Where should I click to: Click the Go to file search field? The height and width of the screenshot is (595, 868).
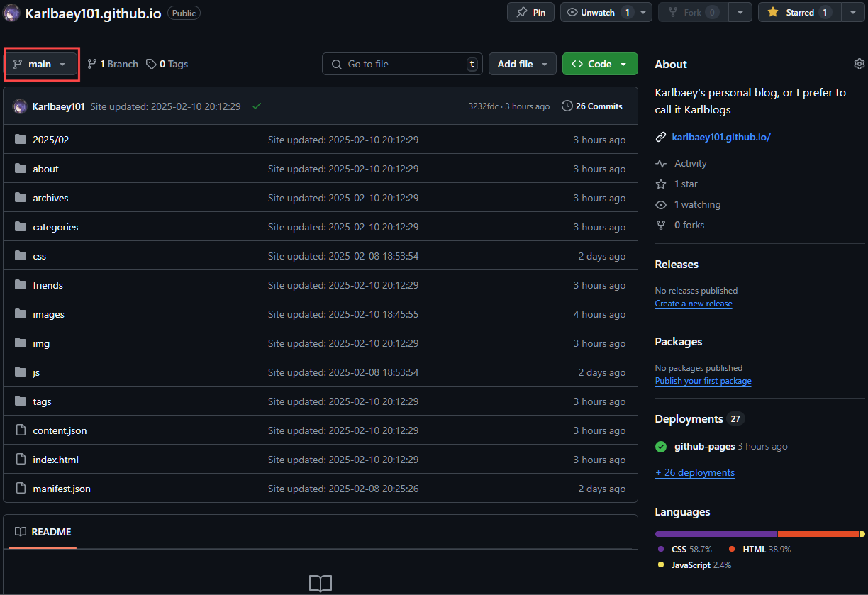pyautogui.click(x=402, y=64)
